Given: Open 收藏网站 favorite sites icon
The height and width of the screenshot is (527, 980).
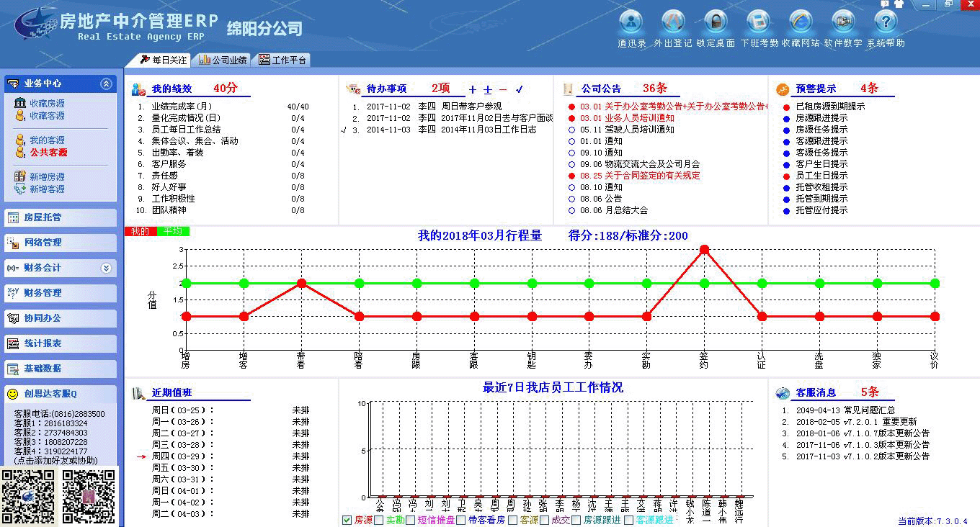Looking at the screenshot, I should pyautogui.click(x=801, y=22).
